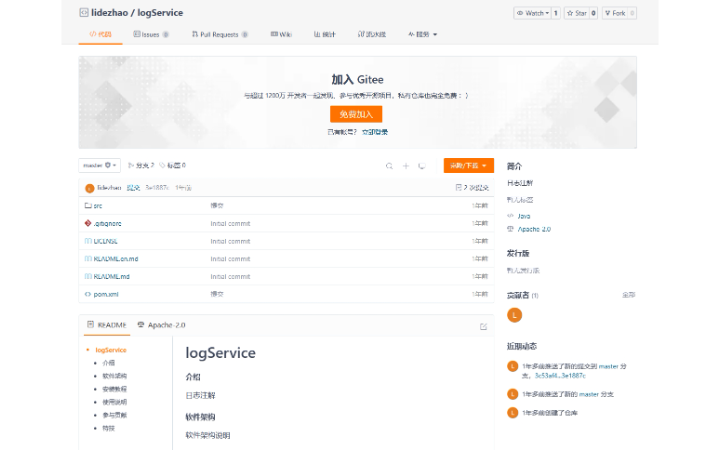Expand the last navigation tab dropdown
720x450 pixels.
click(423, 34)
